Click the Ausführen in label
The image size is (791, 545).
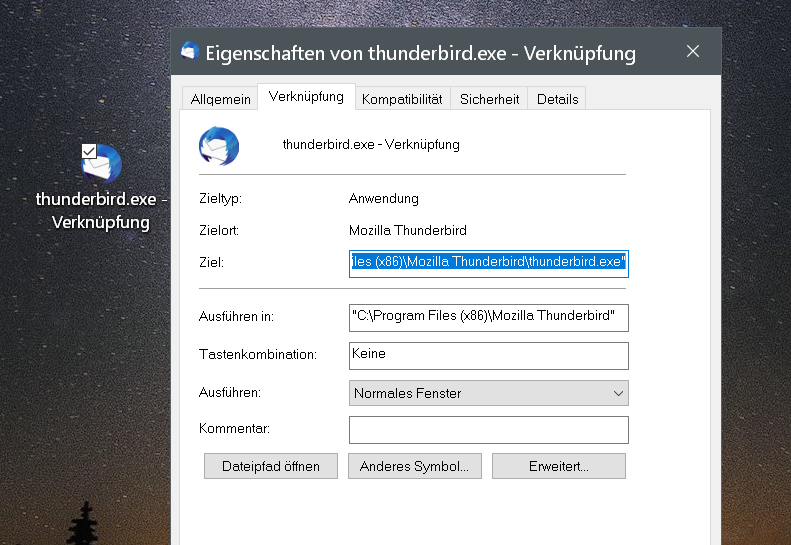coord(236,316)
